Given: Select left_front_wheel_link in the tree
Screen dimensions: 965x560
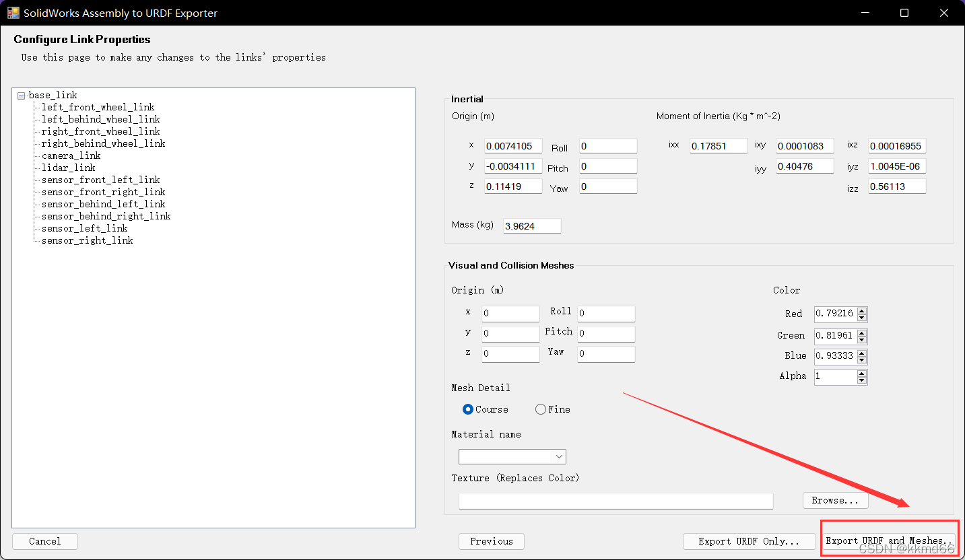Looking at the screenshot, I should click(x=98, y=107).
